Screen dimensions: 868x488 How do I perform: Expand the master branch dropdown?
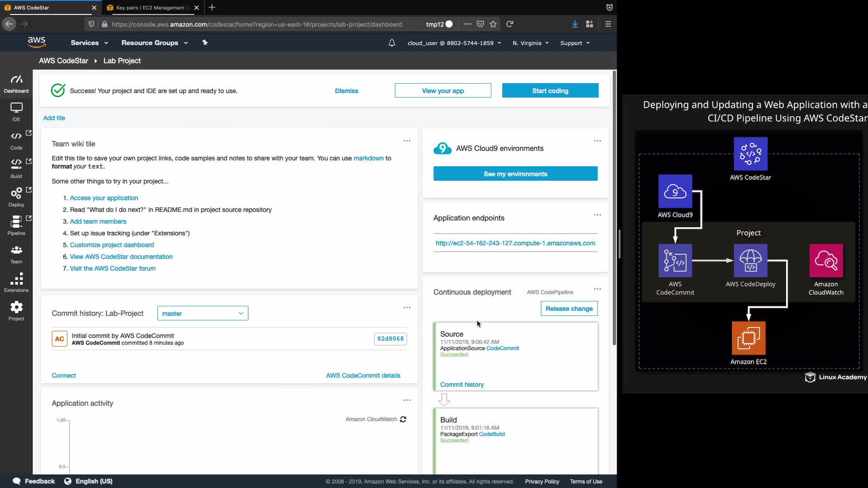coord(203,314)
